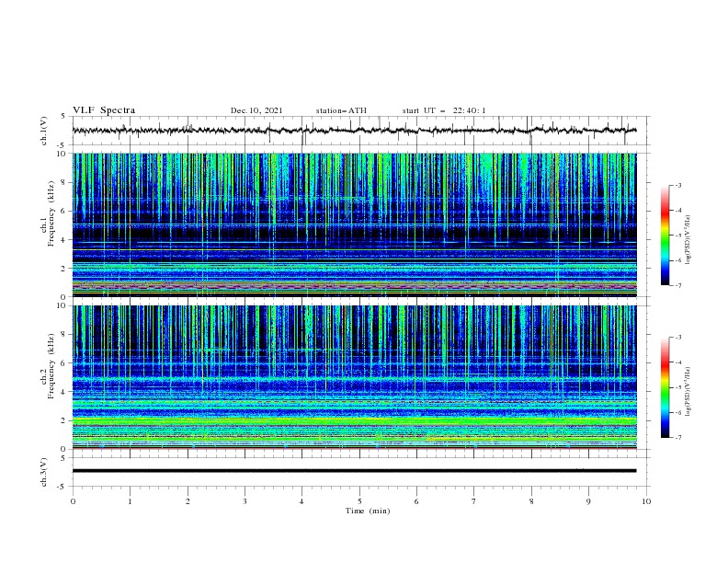
Task: Click the "ch.1(V)" waveform axis label
Action: pos(44,131)
